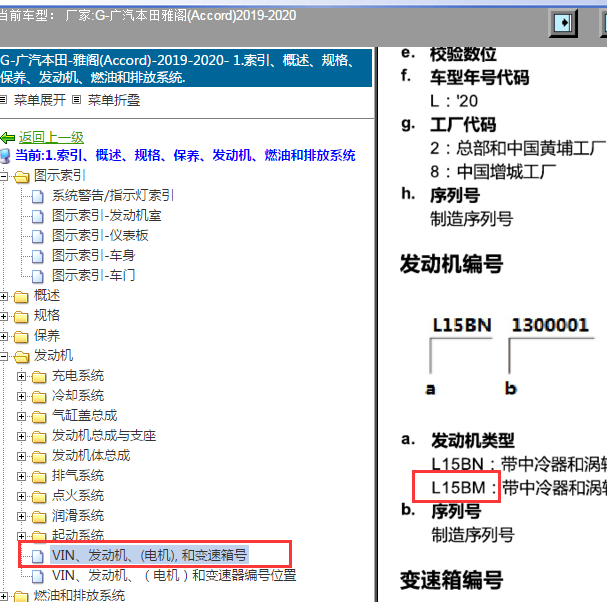Open VIN、发动机、(电机), 和变速箱号 document
The width and height of the screenshot is (607, 602).
pyautogui.click(x=149, y=555)
